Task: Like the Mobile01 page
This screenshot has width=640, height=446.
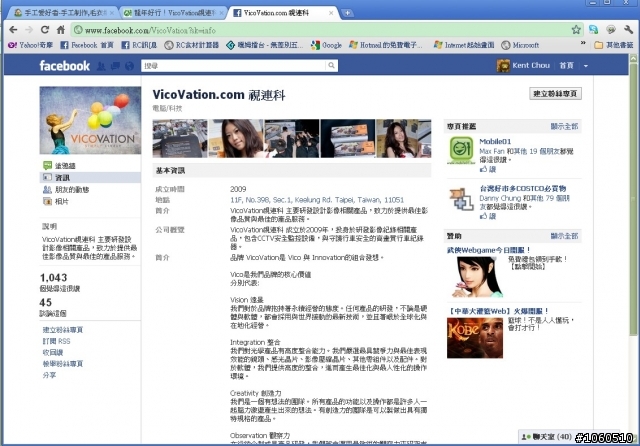Action: click(488, 169)
